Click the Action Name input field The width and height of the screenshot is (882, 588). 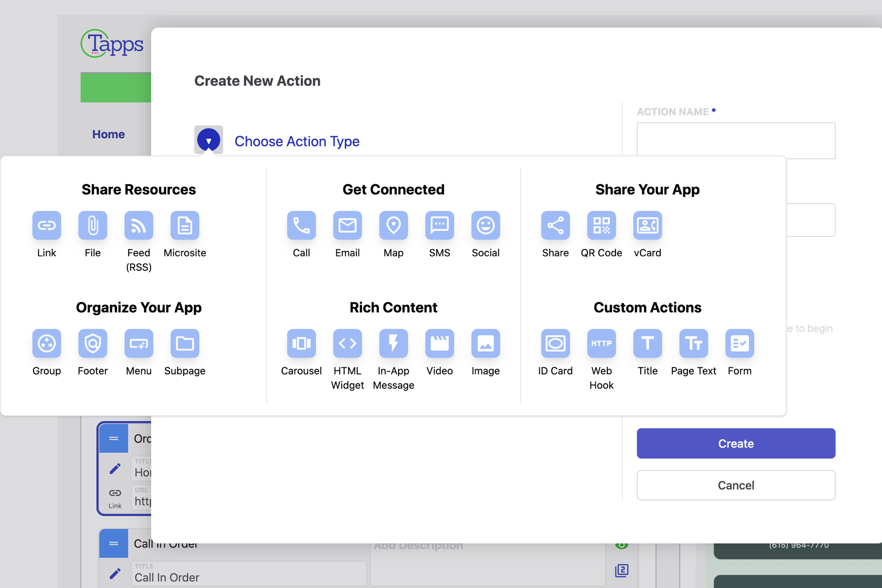[736, 140]
